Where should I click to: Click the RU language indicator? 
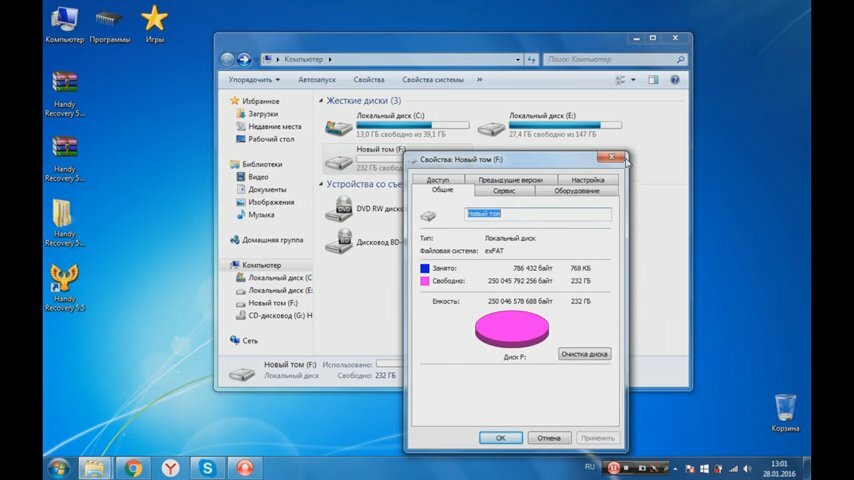click(x=590, y=467)
